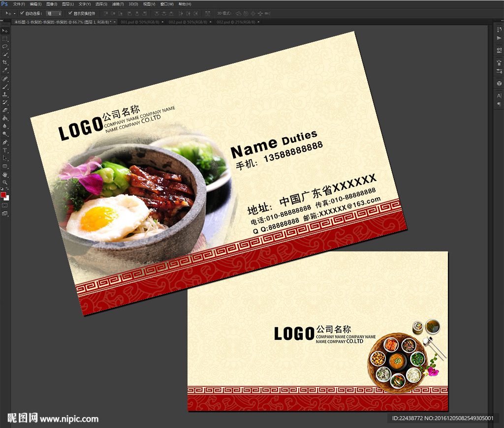
Task: Open the 图层(L) menu
Action: [68, 4]
